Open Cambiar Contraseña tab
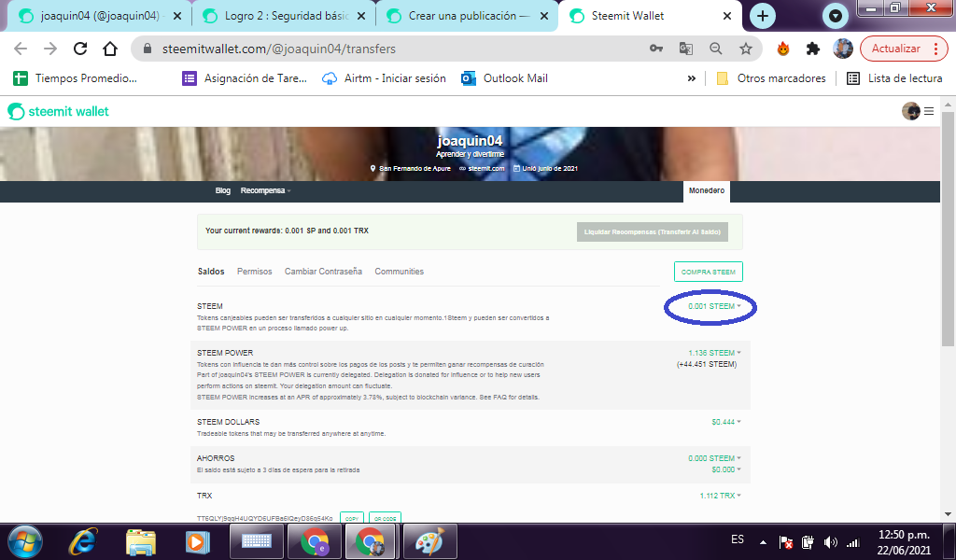 (323, 272)
